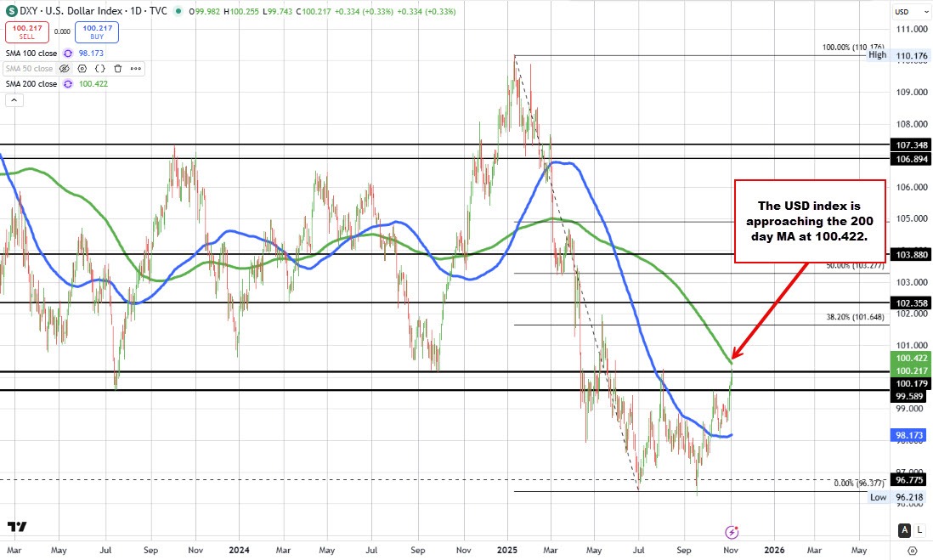The height and width of the screenshot is (560, 933).
Task: Collapse the indicator legend with the chevron
Action: click(14, 99)
